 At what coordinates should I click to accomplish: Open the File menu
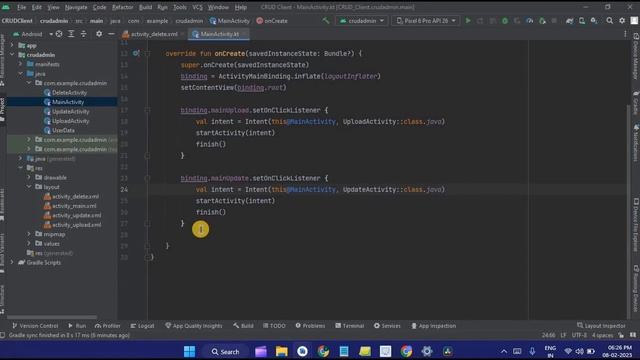[22, 7]
